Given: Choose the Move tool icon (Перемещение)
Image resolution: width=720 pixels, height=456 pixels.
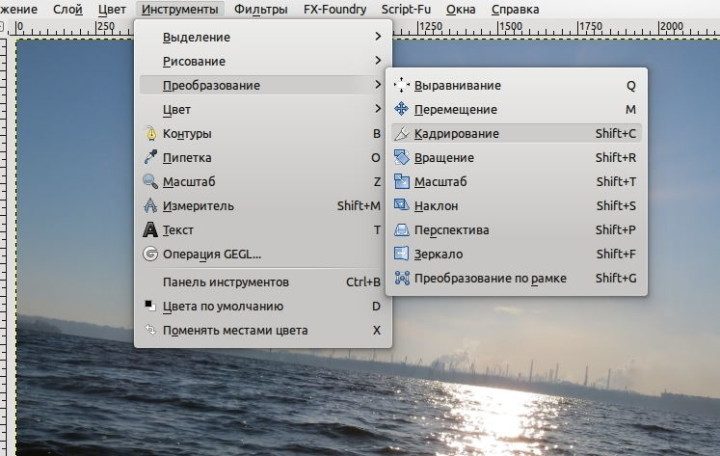Looking at the screenshot, I should [401, 110].
